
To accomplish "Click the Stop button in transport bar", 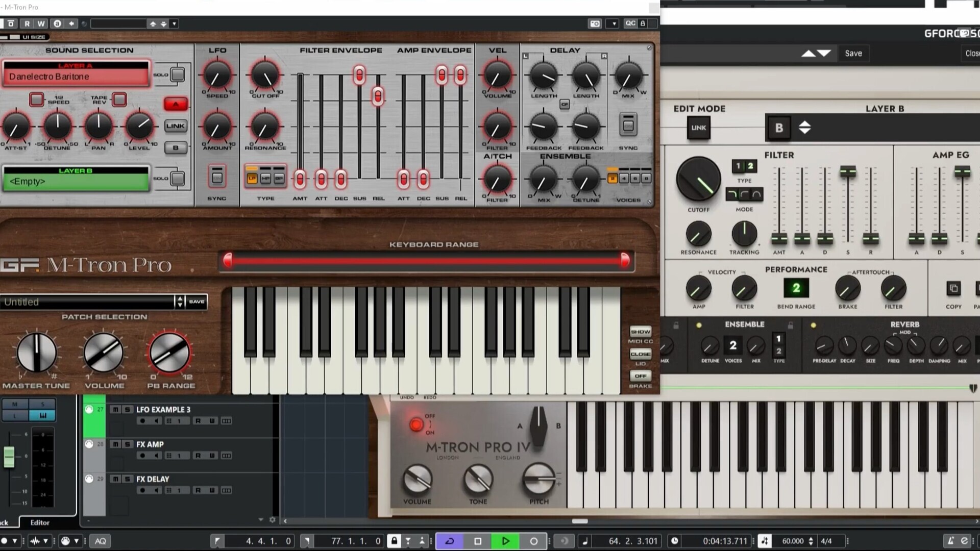I will click(478, 541).
